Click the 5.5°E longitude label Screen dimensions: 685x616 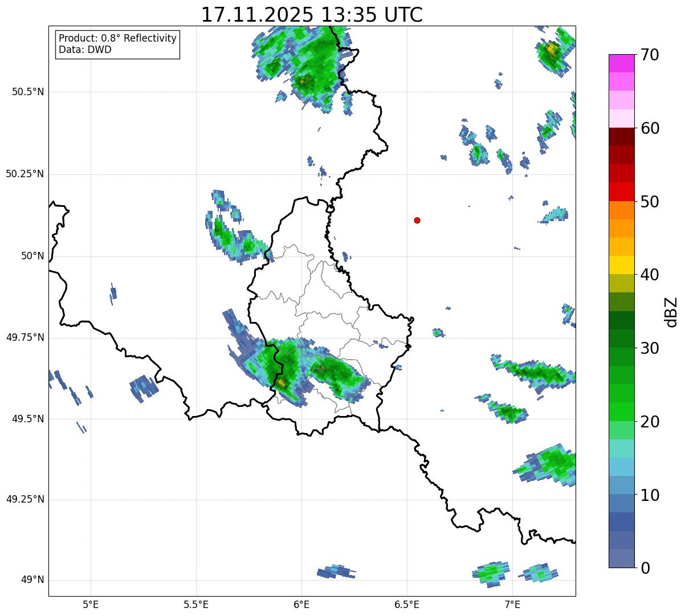[196, 604]
